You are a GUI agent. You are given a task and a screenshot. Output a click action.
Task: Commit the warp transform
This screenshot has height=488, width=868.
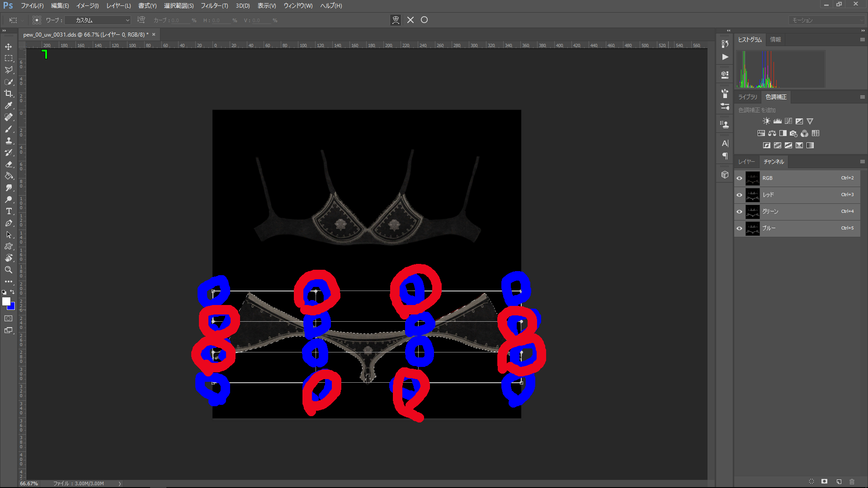[424, 20]
